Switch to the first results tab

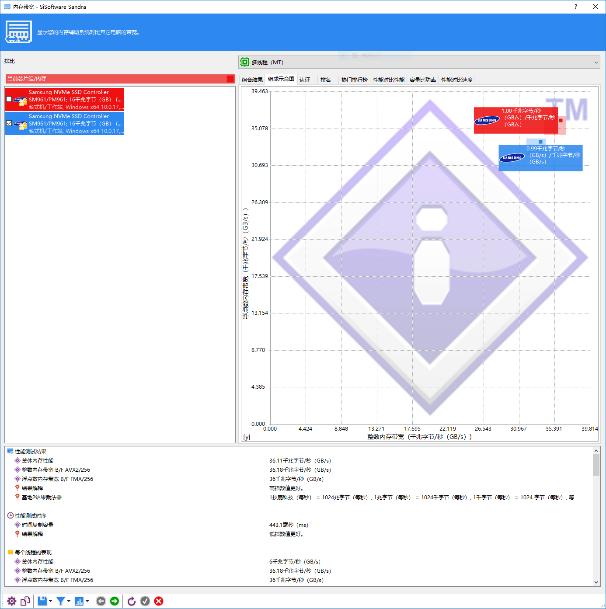[252, 80]
